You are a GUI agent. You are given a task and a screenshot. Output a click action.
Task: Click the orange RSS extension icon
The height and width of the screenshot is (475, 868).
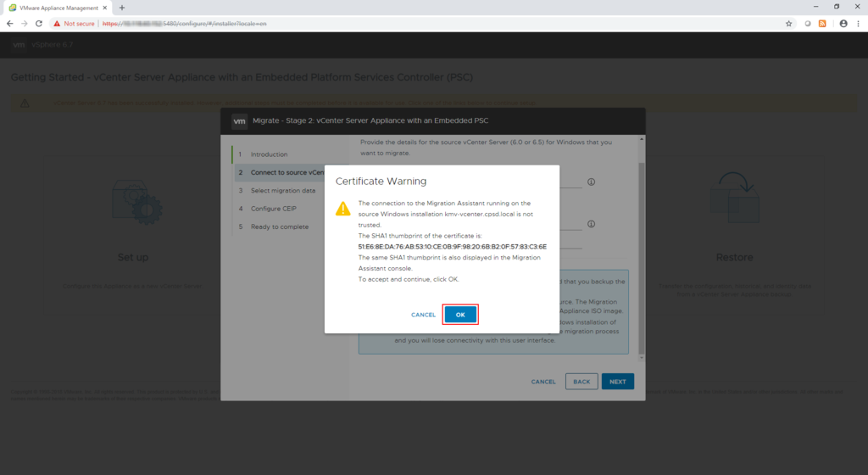tap(822, 24)
